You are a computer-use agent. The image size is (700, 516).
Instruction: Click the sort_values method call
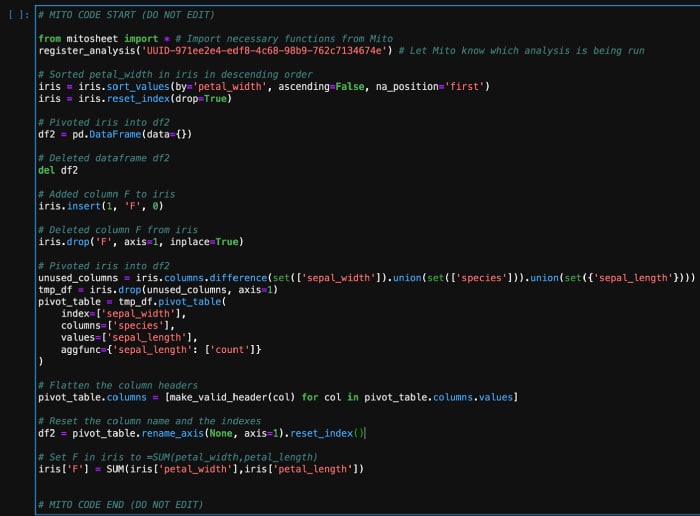coord(138,86)
